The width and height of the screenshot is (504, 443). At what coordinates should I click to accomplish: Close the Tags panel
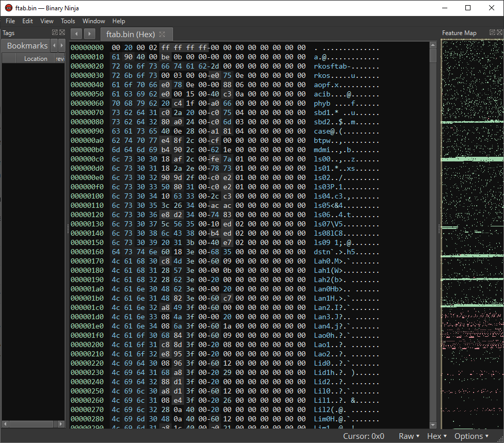(x=62, y=33)
